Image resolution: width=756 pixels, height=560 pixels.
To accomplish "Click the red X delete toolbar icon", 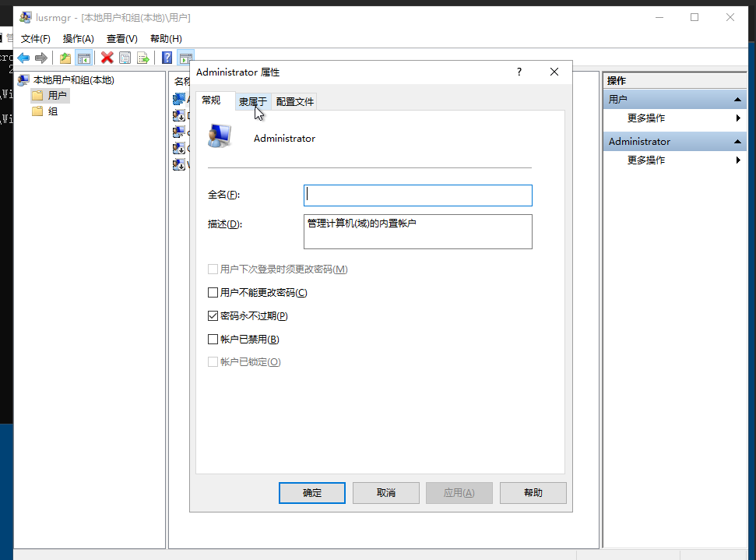I will coord(107,58).
